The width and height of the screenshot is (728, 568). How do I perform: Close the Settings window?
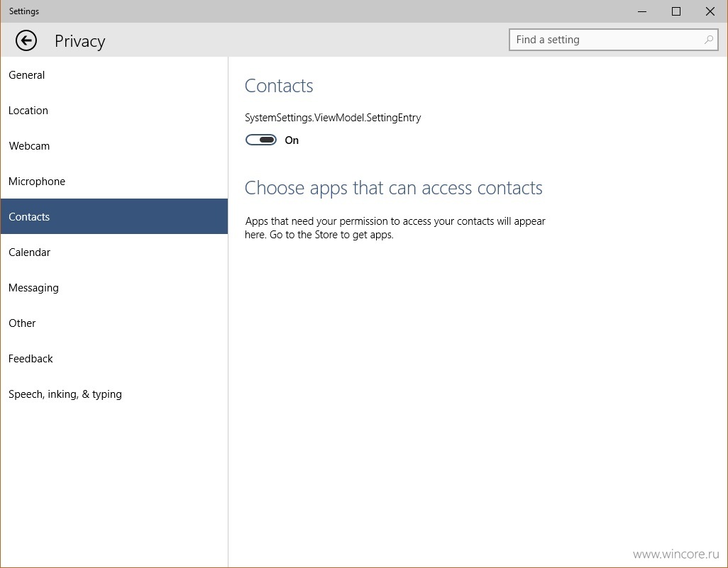pos(710,11)
